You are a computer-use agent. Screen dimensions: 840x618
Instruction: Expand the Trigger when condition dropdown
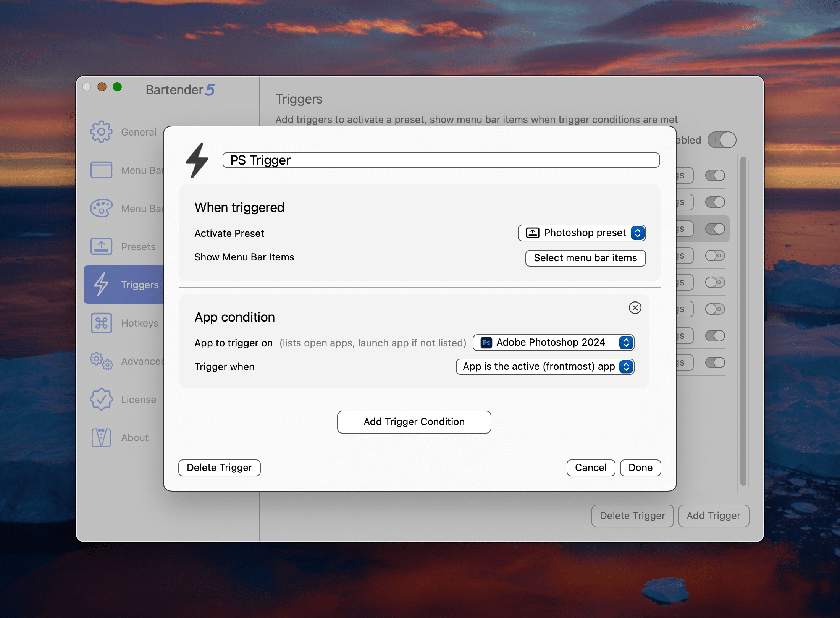coord(545,367)
